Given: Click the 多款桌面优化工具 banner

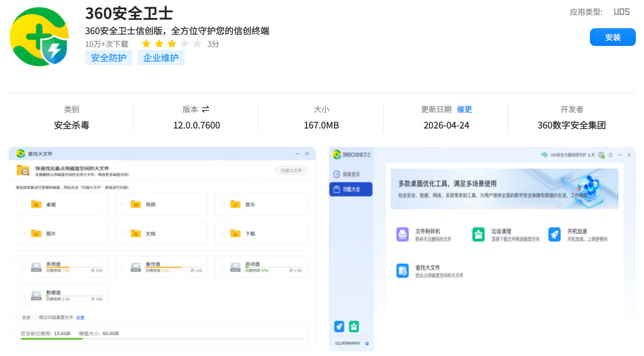Looking at the screenshot, I should point(504,189).
